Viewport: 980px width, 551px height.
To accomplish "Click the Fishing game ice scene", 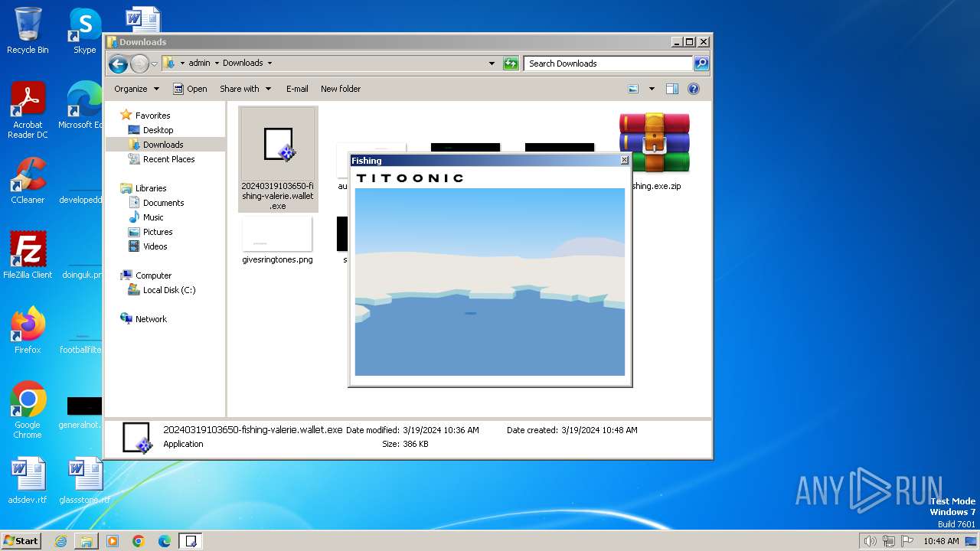I will [x=490, y=282].
